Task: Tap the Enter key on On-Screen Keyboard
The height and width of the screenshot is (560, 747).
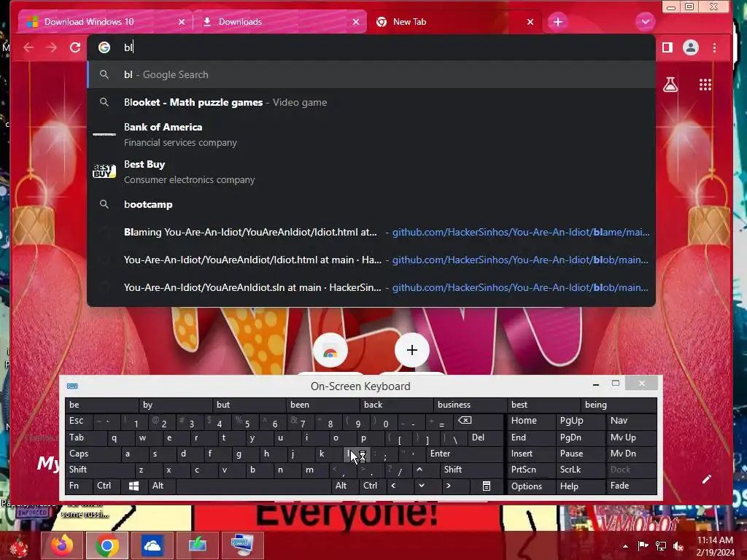Action: [465, 454]
